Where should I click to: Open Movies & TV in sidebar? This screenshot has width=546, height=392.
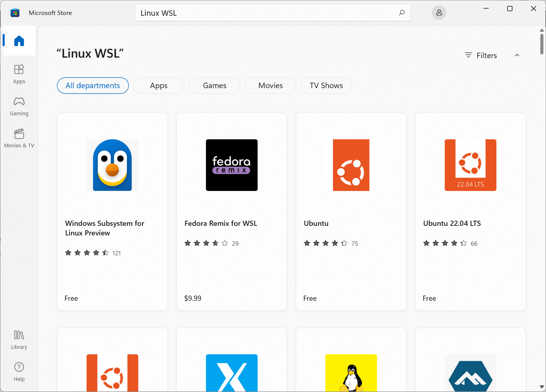[19, 138]
